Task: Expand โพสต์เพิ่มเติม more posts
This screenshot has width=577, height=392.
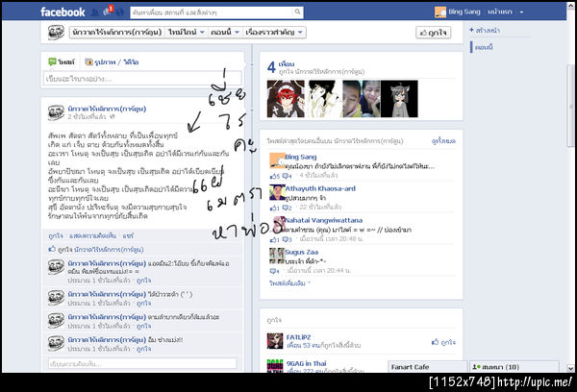Action: click(x=289, y=283)
